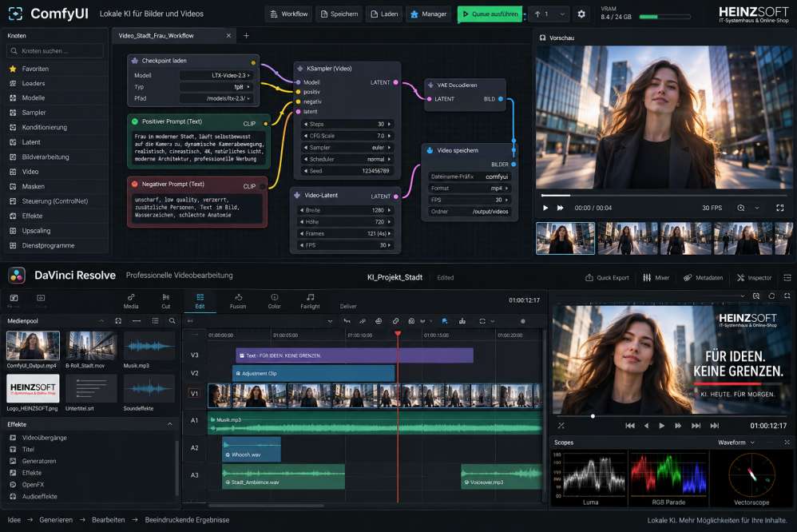Open the Upscaling node category
Viewport: 797px width, 532px height.
(x=36, y=231)
